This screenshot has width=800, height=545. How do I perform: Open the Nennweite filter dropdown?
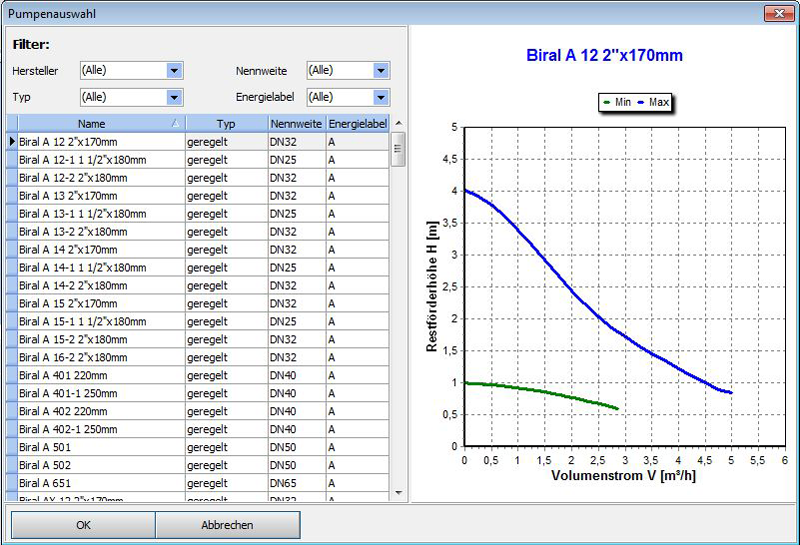click(381, 70)
